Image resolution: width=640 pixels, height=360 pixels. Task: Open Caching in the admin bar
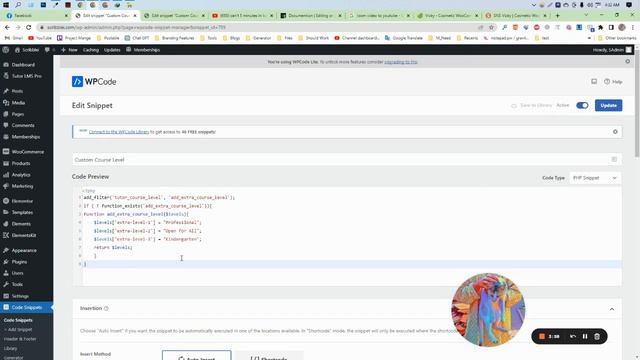click(91, 50)
